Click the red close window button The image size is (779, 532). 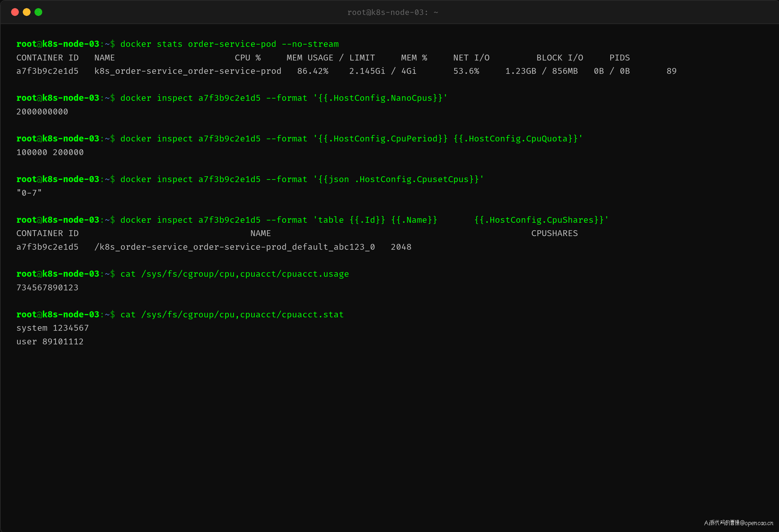(15, 12)
